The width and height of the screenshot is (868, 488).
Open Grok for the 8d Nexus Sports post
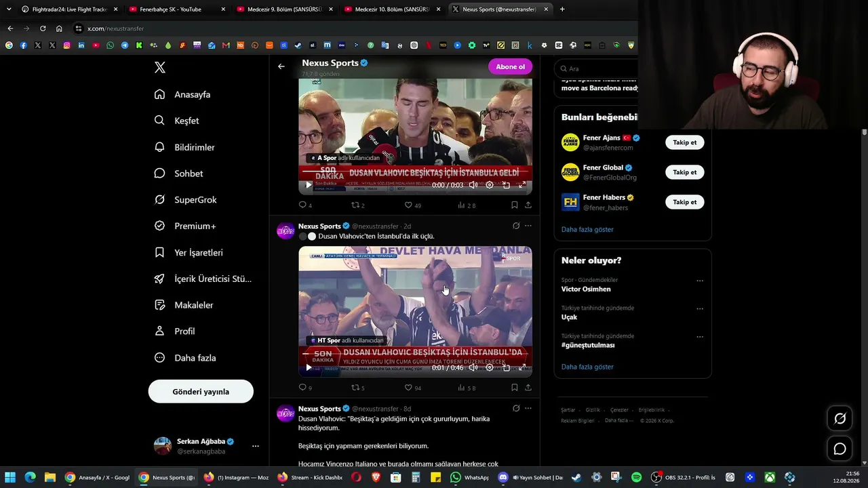[x=516, y=408]
